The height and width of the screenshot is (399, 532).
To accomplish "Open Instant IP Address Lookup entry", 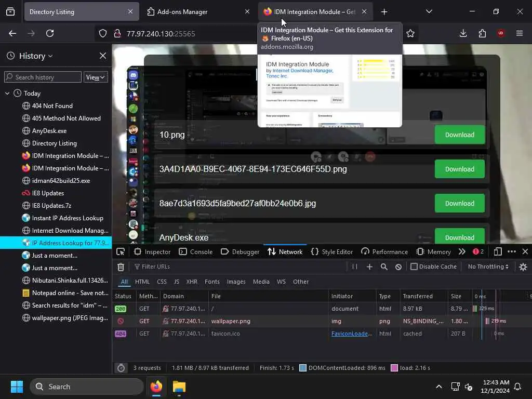I will 68,218.
